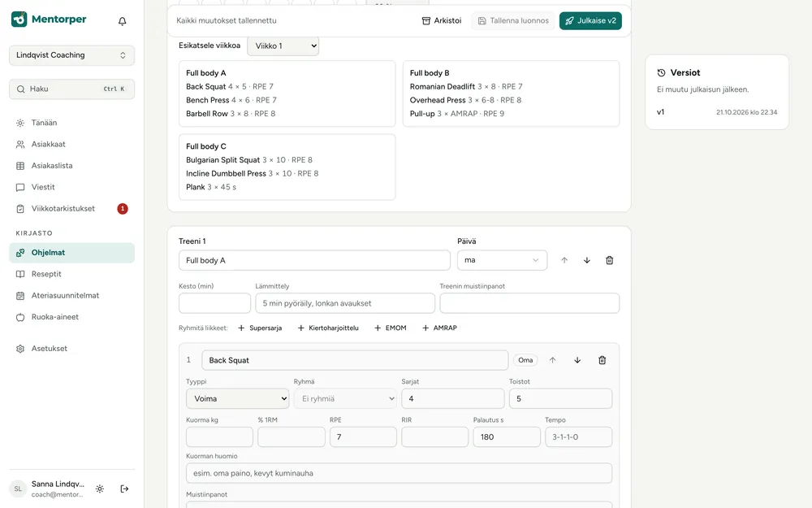The width and height of the screenshot is (812, 508).
Task: Move Back Squat exercise down
Action: point(577,360)
